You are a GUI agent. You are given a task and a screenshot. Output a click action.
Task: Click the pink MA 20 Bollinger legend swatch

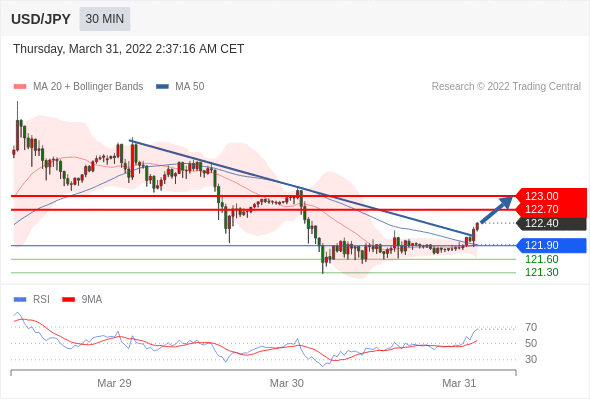pos(20,87)
